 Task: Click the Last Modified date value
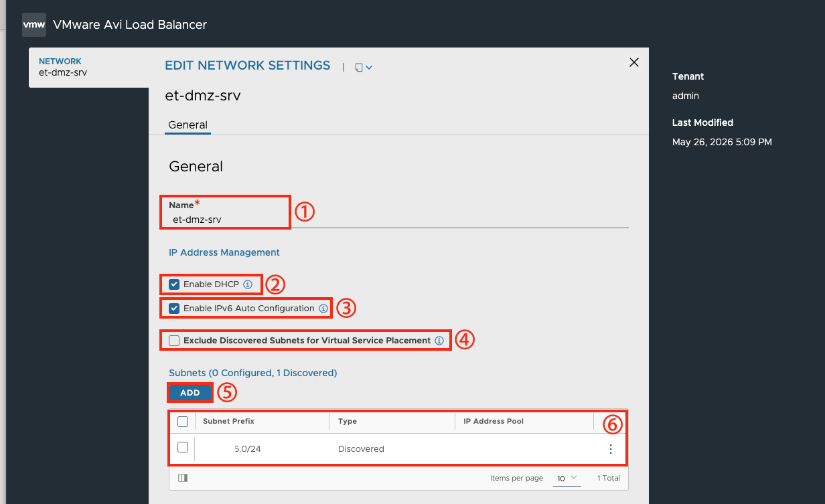[722, 142]
